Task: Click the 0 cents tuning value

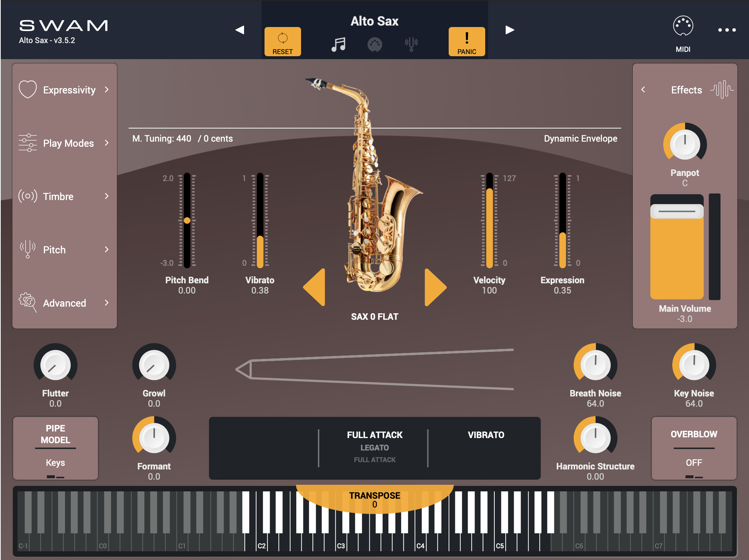Action: pyautogui.click(x=218, y=139)
